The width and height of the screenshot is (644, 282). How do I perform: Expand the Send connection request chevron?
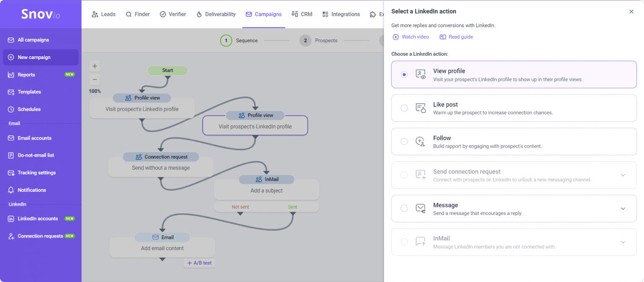(x=623, y=175)
